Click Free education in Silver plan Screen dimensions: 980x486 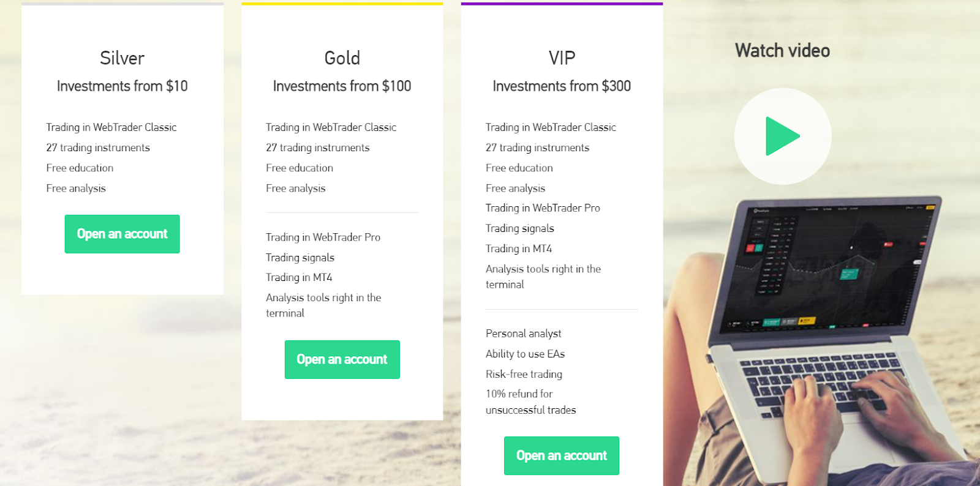tap(80, 168)
